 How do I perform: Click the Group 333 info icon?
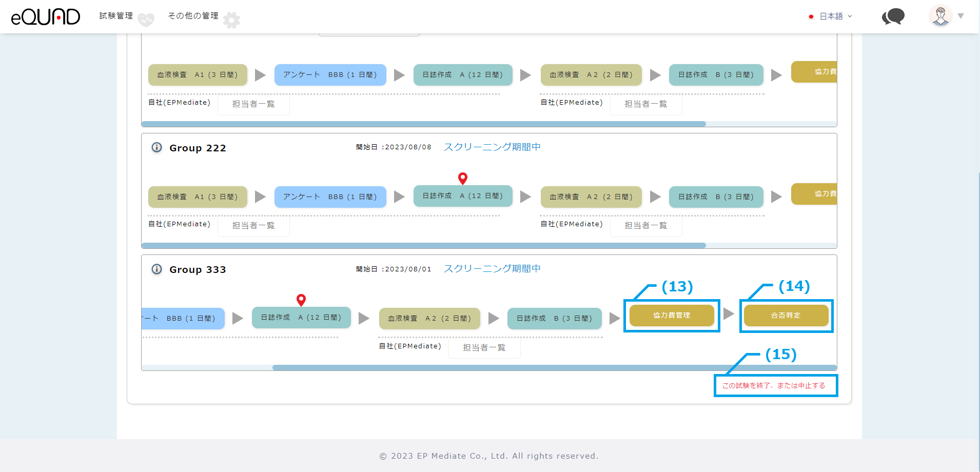(156, 269)
